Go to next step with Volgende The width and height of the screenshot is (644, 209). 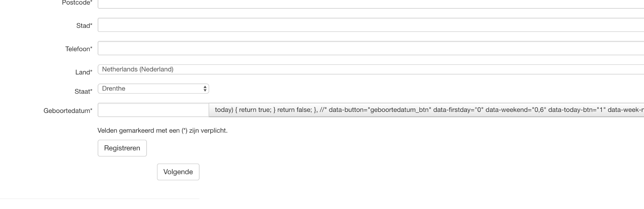178,172
